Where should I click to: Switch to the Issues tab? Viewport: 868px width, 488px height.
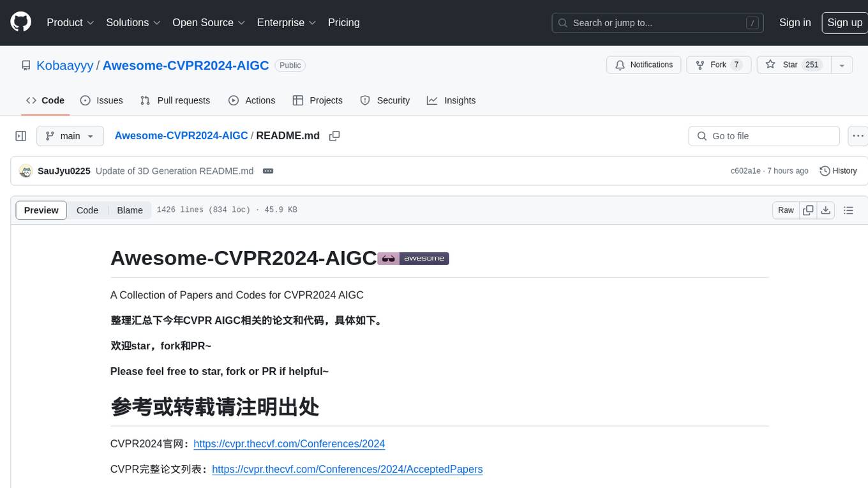[x=101, y=100]
